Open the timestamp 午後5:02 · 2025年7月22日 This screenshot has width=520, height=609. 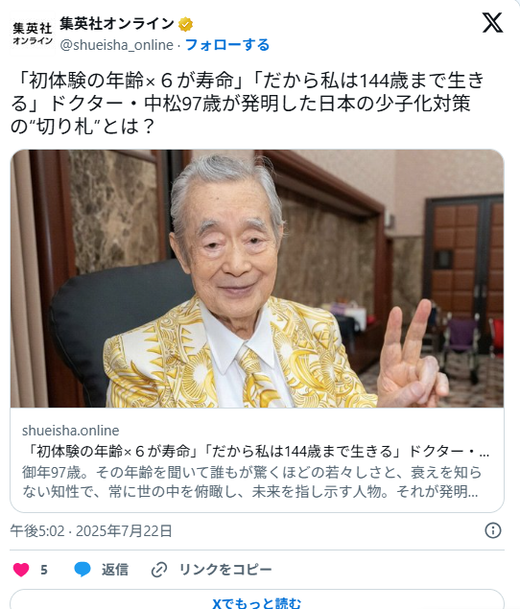pyautogui.click(x=91, y=531)
